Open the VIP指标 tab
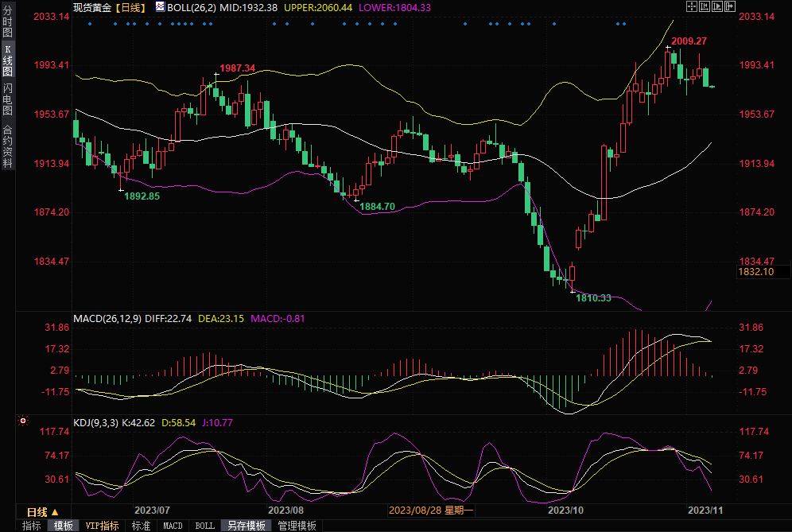Image resolution: width=792 pixels, height=532 pixels. (x=102, y=526)
